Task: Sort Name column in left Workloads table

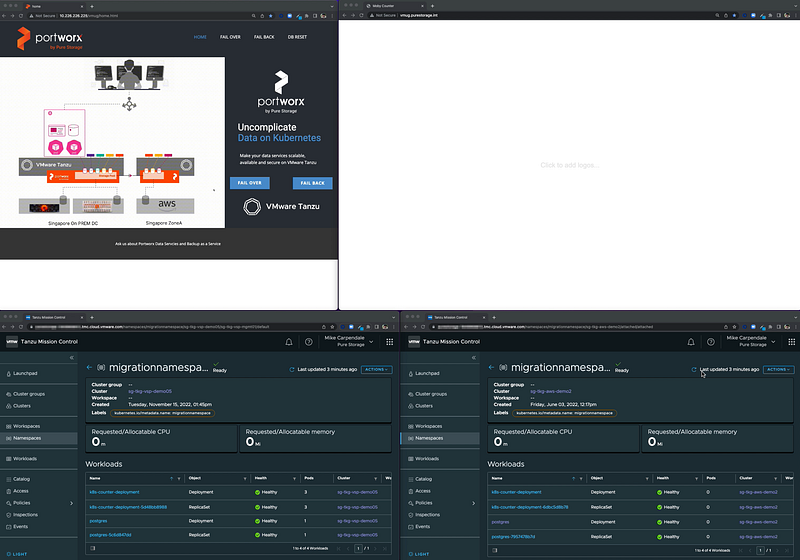Action: coord(171,478)
